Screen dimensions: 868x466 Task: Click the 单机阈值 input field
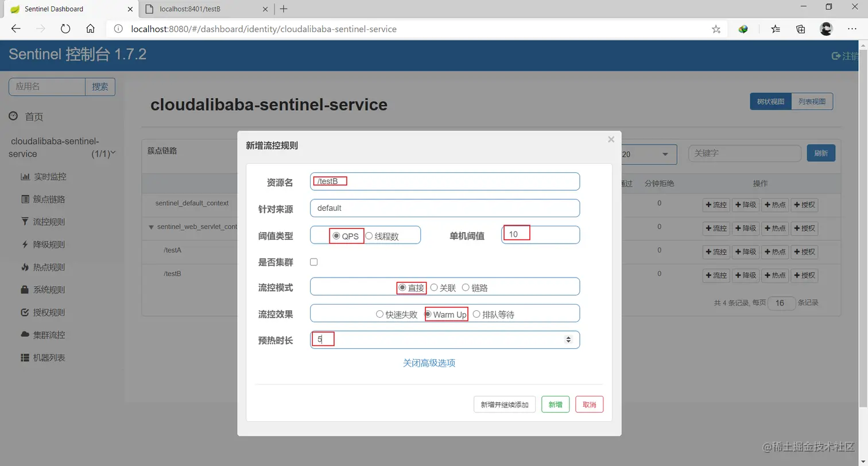pos(540,234)
